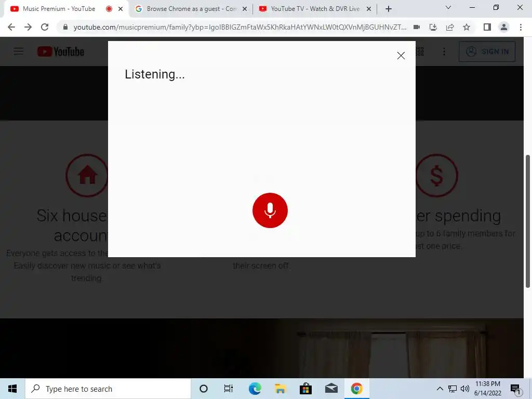
Task: Expand the tab search chevron
Action: pos(448,7)
